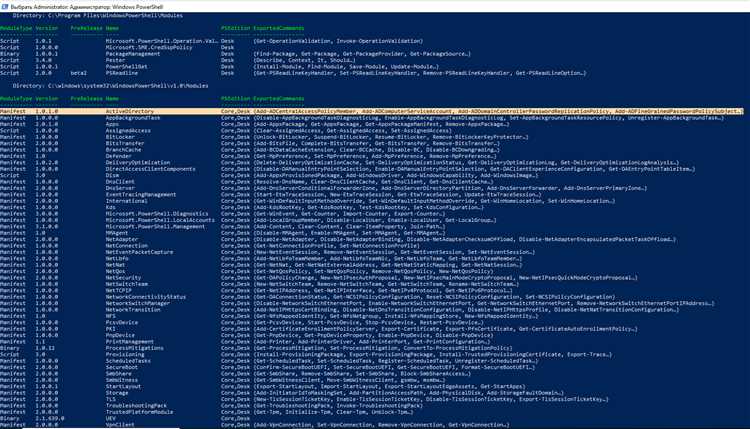
Task: Click the NetworkConnectivityStatus module name
Action: [146, 297]
